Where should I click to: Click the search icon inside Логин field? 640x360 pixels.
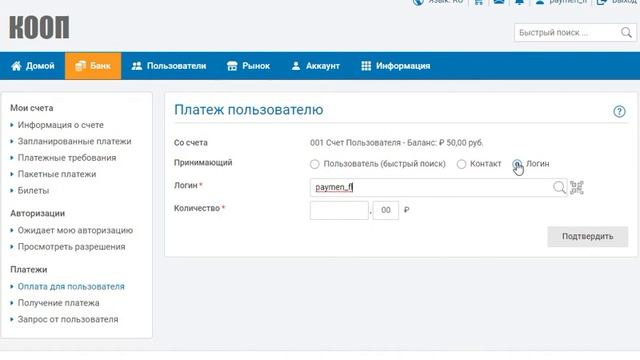coord(559,187)
